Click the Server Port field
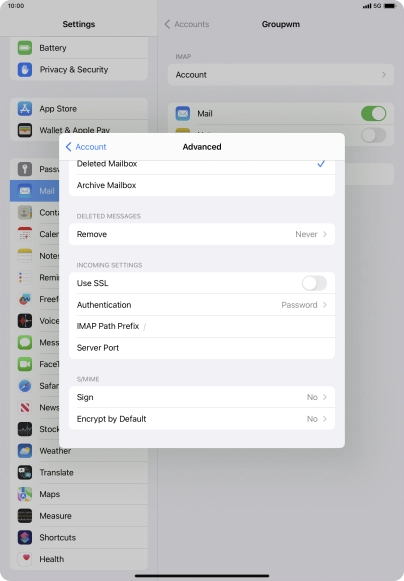This screenshot has width=404, height=581. 202,348
